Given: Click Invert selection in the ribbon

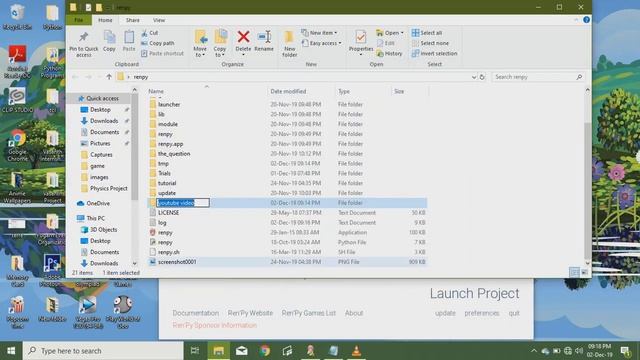Looking at the screenshot, I should [434, 53].
